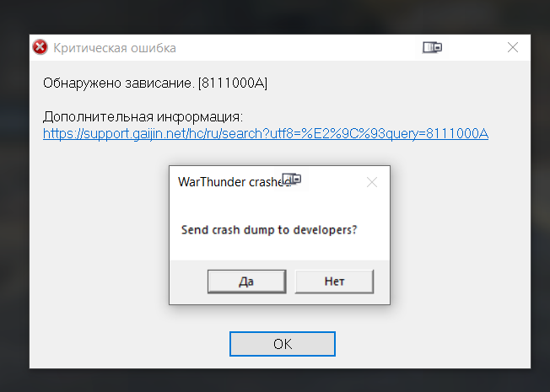Click the Дополнительная информация label
This screenshot has height=392, width=550.
click(x=143, y=117)
